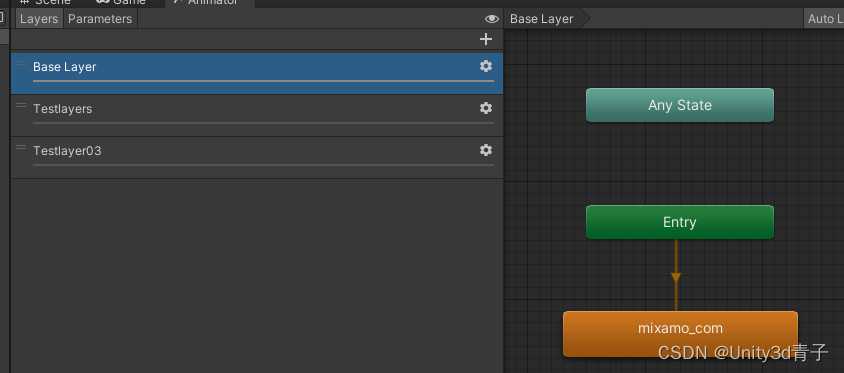
Task: Open Testlayers settings gear
Action: (486, 108)
